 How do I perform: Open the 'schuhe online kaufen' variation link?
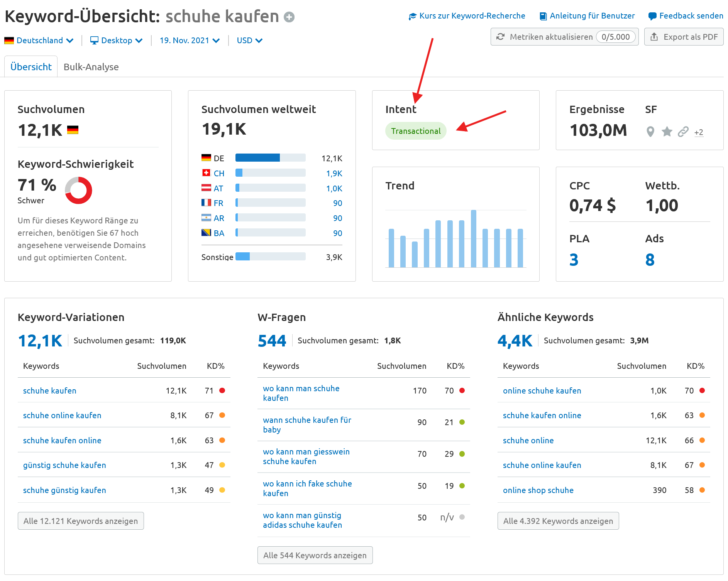62,415
